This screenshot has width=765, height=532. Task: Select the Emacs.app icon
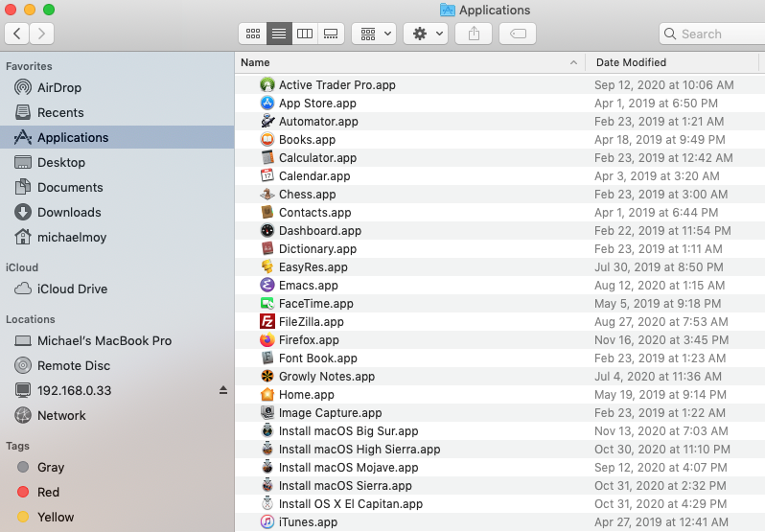point(267,285)
